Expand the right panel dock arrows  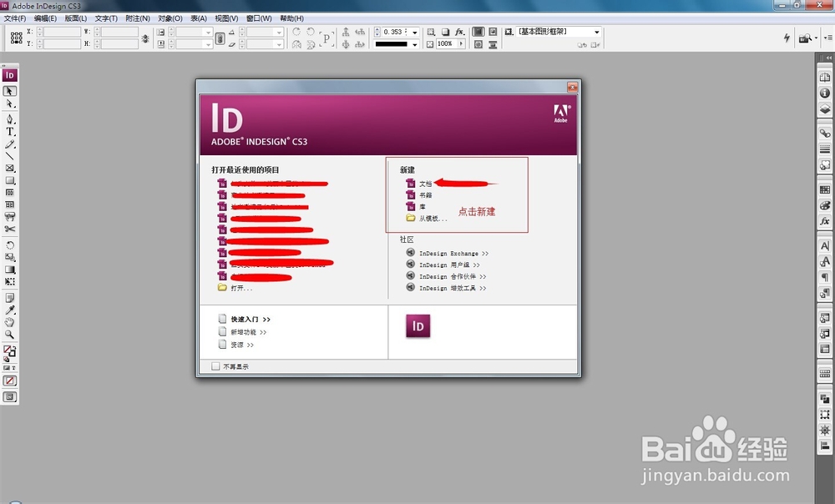point(828,58)
